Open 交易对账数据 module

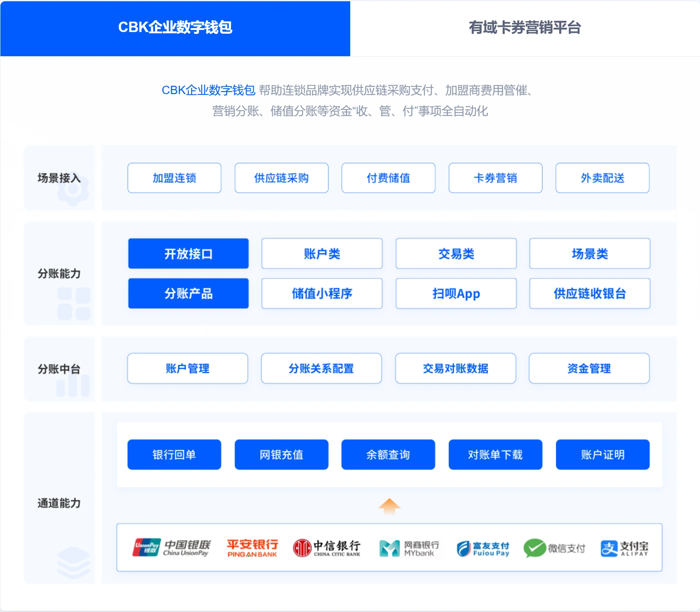click(456, 368)
